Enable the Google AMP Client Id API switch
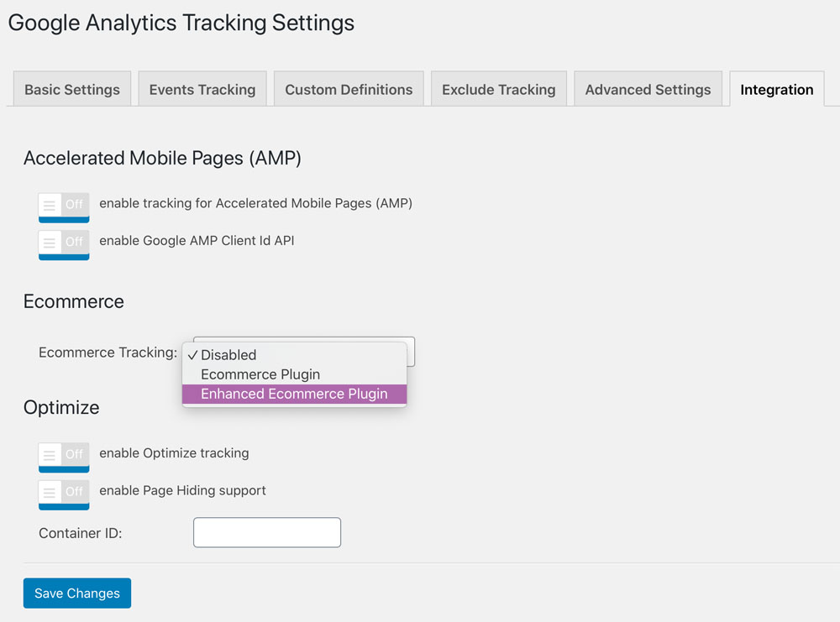The image size is (840, 622). pos(64,244)
